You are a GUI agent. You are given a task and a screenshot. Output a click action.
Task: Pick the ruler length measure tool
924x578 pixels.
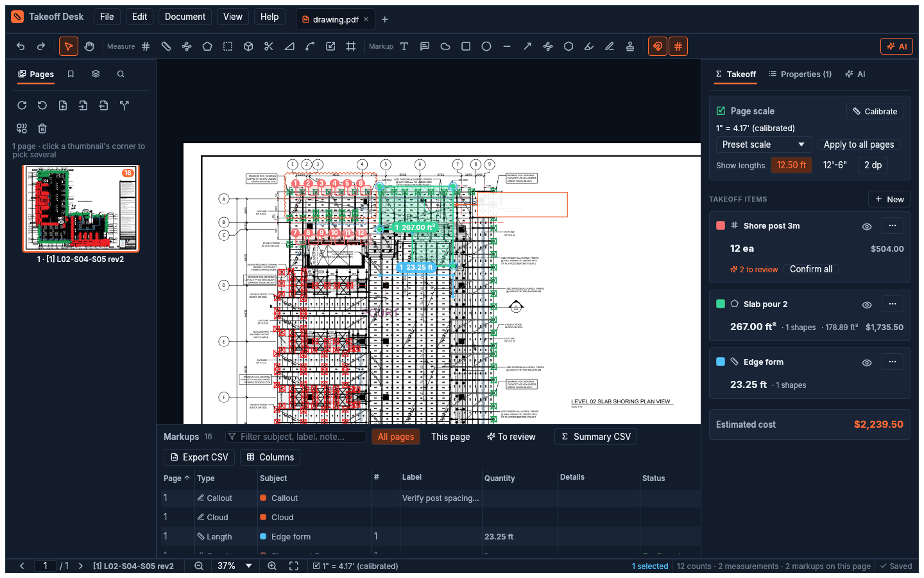[x=166, y=46]
